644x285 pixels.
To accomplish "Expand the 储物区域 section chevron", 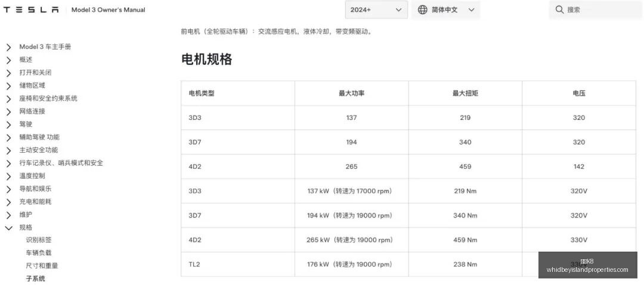I will point(8,86).
